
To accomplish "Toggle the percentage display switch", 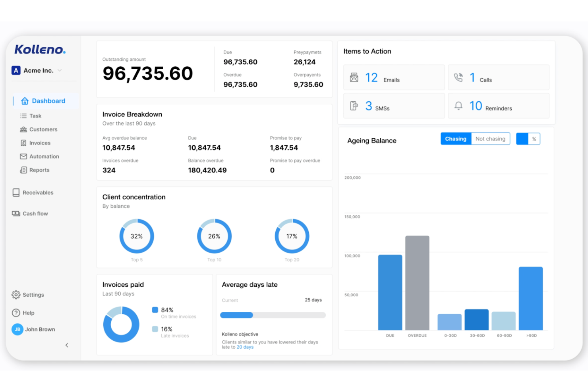I will [x=528, y=139].
